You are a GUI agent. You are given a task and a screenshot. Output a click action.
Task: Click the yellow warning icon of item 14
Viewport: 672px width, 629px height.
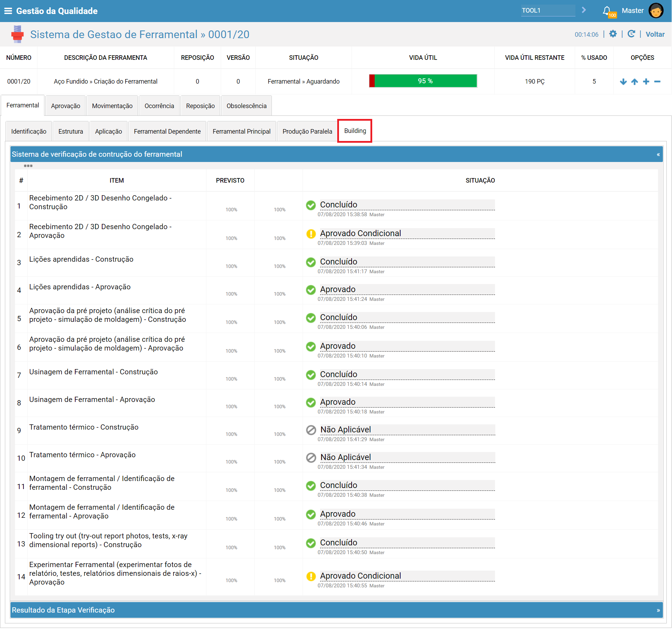pos(311,576)
